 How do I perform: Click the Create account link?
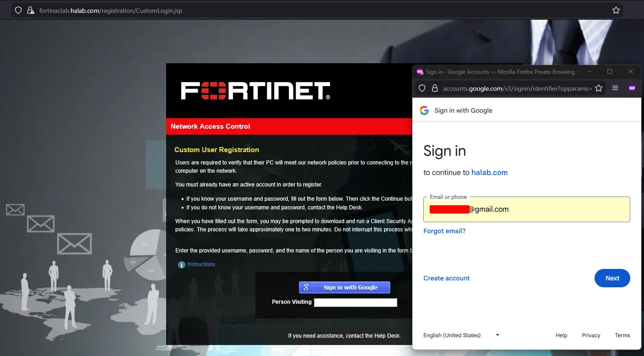pos(446,278)
